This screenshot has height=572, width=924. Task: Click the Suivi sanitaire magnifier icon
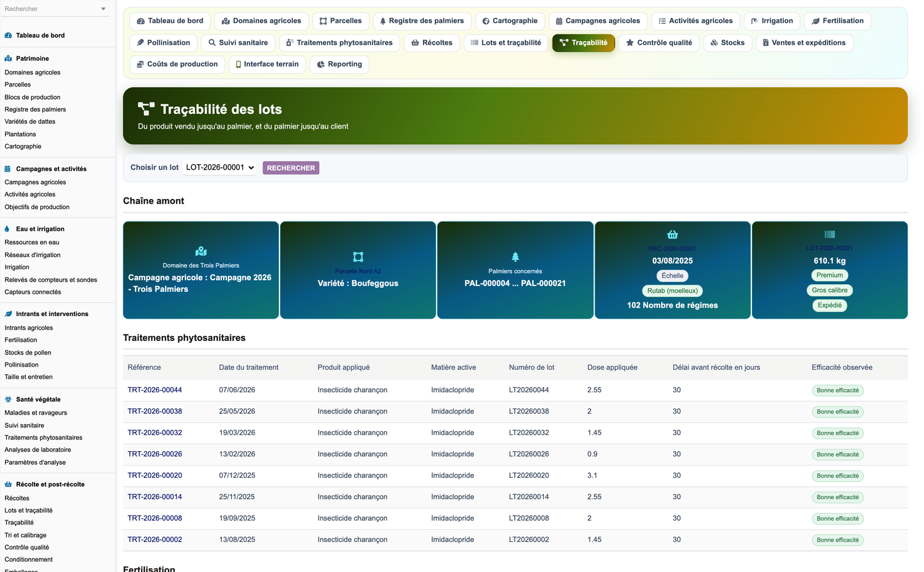[x=212, y=43]
